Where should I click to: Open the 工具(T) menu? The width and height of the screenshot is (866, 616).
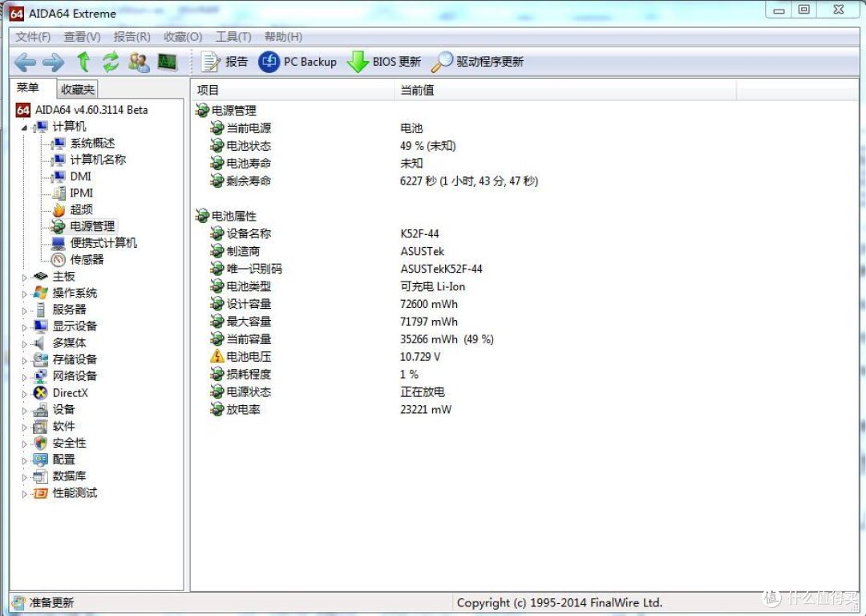tap(233, 37)
